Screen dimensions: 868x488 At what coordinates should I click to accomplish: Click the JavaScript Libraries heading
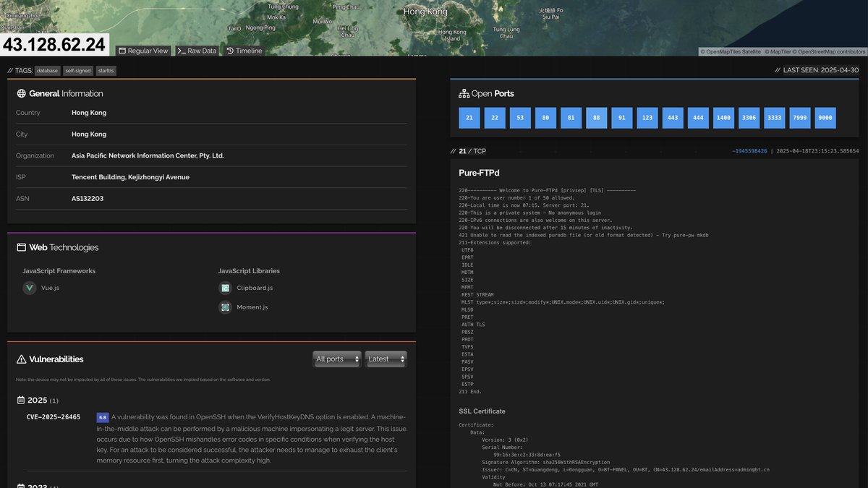pyautogui.click(x=249, y=271)
